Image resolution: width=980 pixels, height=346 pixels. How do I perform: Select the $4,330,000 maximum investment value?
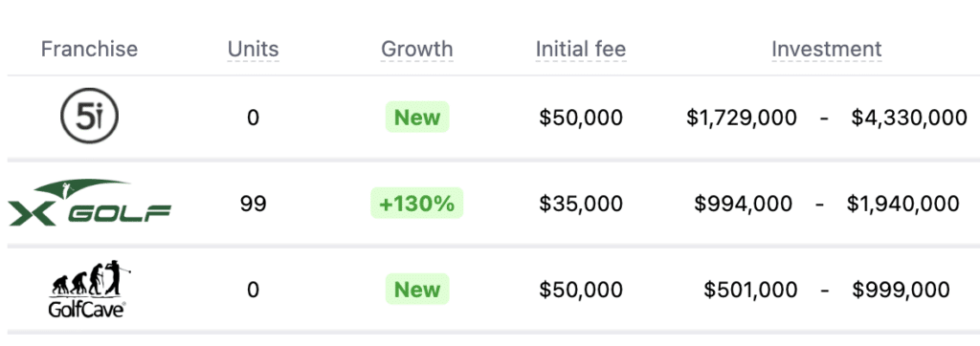click(909, 118)
